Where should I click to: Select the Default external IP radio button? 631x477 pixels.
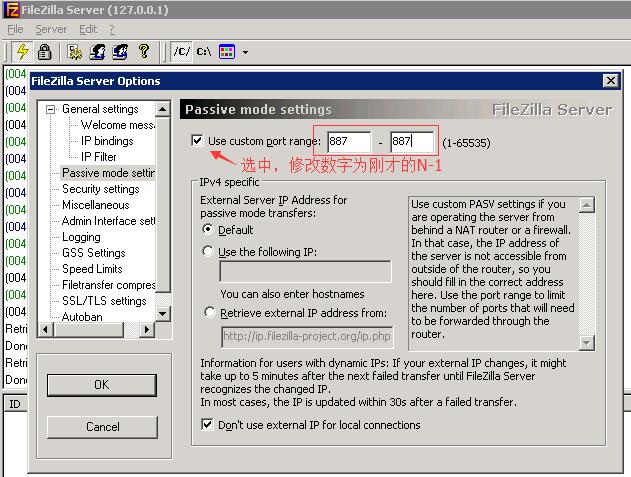click(x=208, y=229)
